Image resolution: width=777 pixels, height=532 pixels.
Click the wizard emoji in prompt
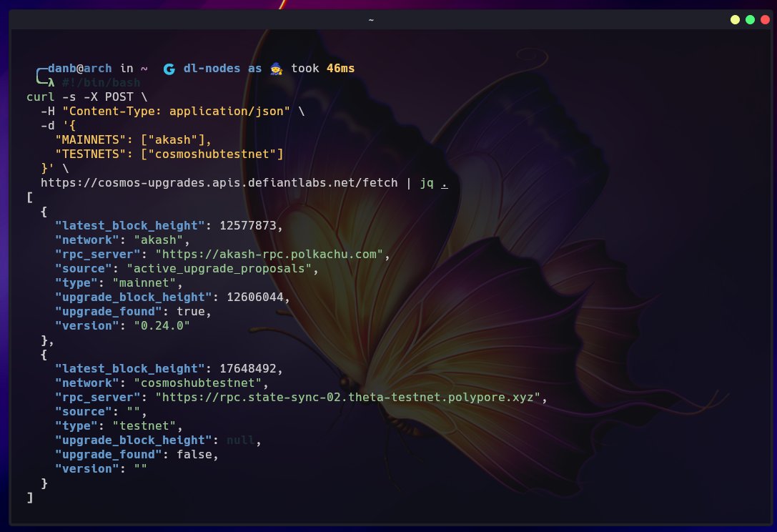pos(277,69)
